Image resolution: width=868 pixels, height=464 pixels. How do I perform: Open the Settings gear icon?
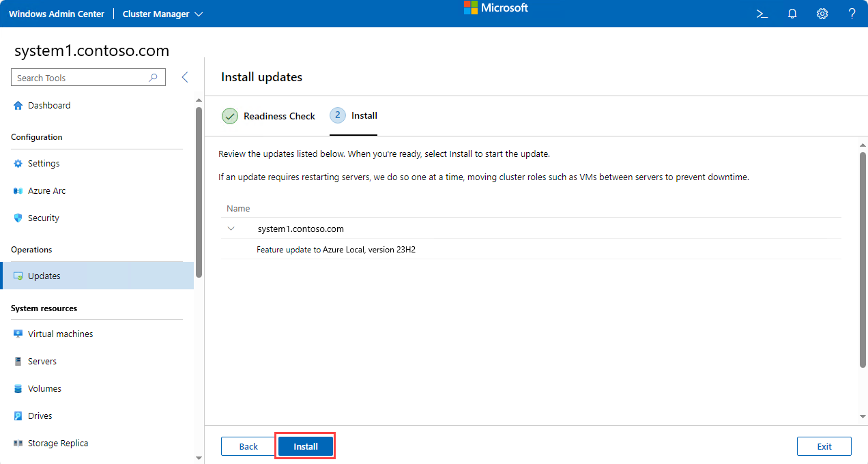click(822, 14)
